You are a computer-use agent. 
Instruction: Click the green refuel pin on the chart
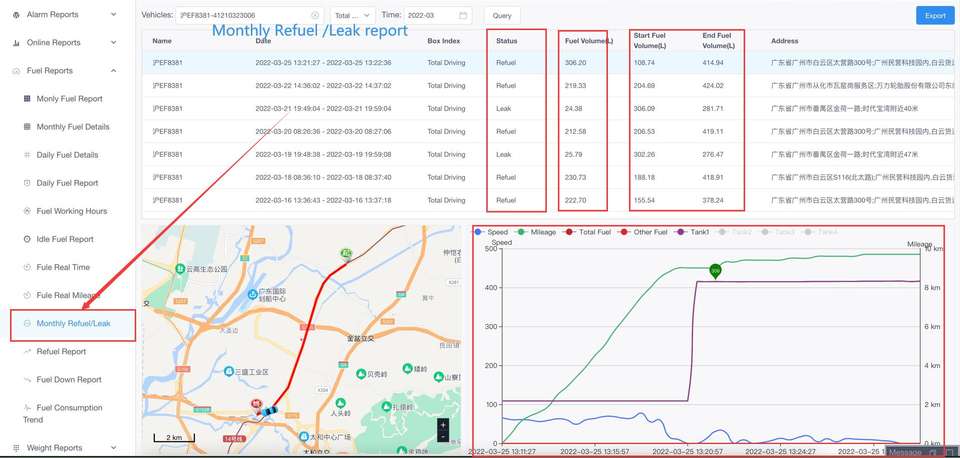tap(715, 271)
